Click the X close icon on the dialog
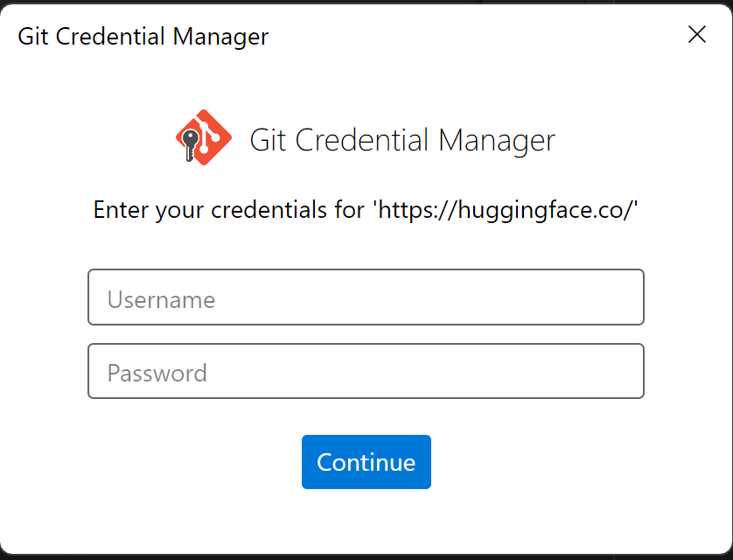733x560 pixels. [697, 35]
